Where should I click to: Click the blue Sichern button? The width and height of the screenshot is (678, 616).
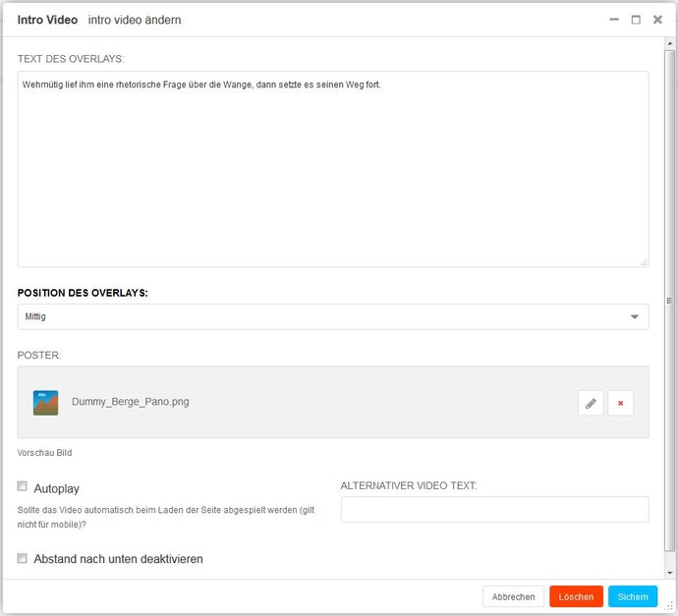pos(633,596)
